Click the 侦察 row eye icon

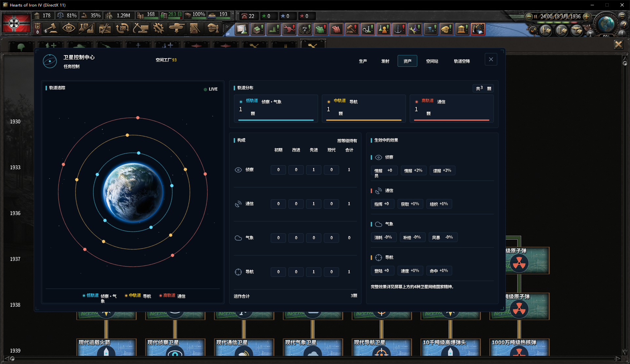point(238,170)
